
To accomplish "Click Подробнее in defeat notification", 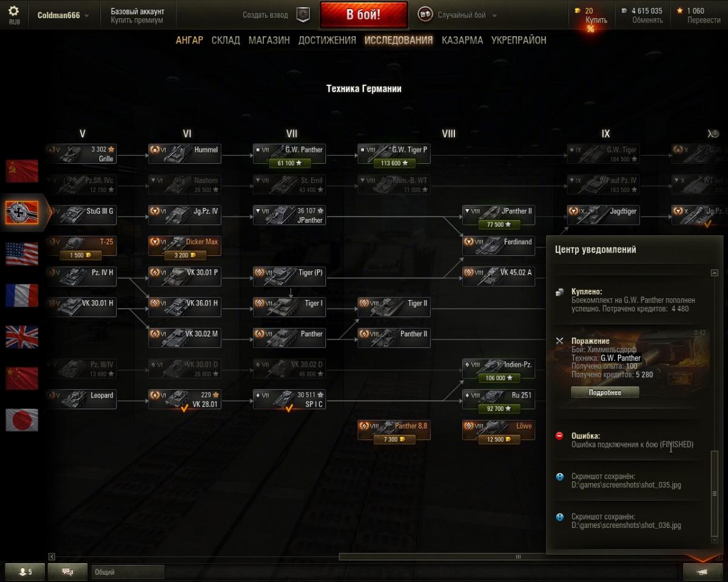I will pos(605,392).
